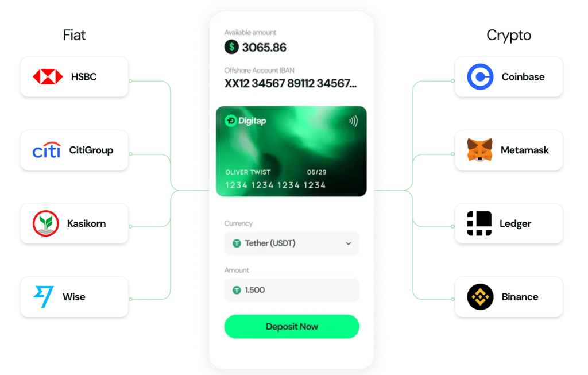Select the Digitap green card image

291,151
